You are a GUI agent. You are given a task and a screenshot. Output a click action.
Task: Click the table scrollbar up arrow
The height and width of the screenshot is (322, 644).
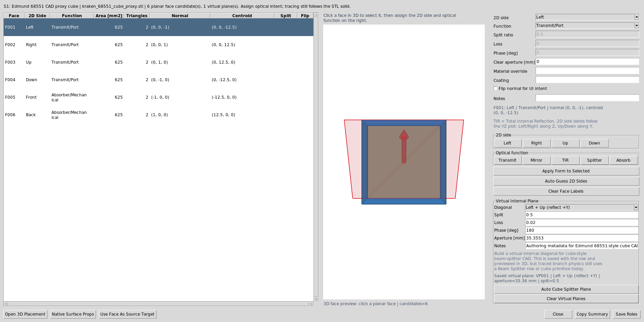pos(316,15)
